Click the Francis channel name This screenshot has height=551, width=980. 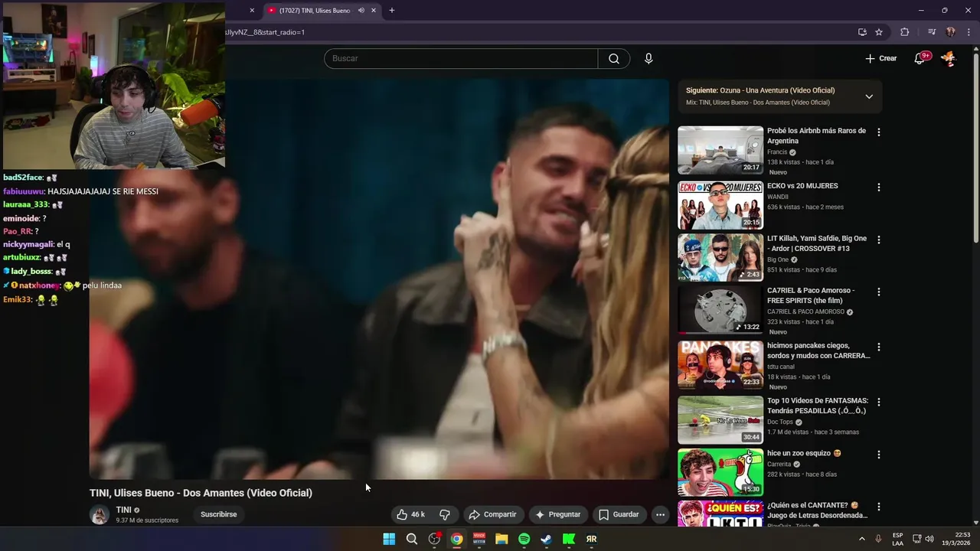point(777,152)
